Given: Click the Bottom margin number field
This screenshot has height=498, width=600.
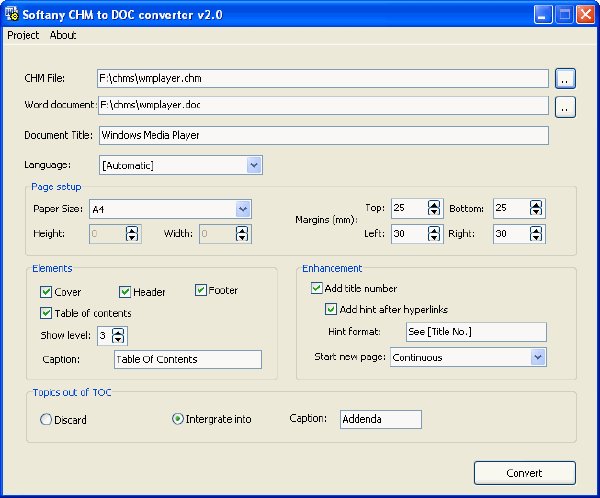Looking at the screenshot, I should coord(512,208).
